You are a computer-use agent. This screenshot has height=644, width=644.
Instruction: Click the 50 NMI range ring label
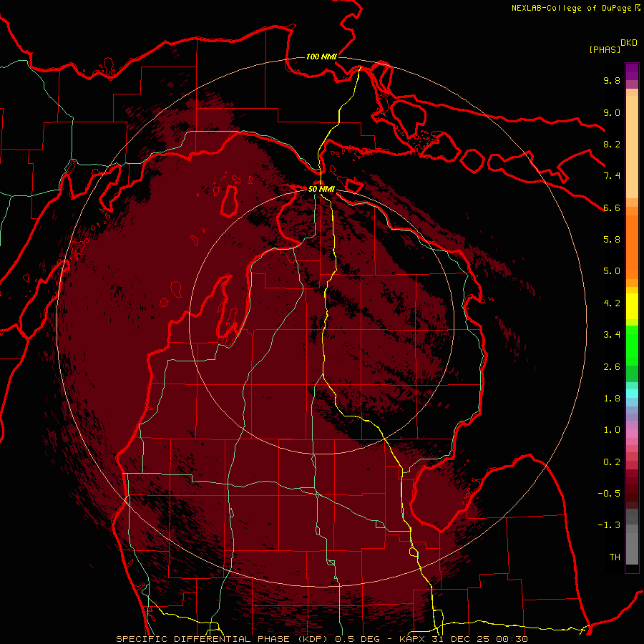click(x=321, y=190)
